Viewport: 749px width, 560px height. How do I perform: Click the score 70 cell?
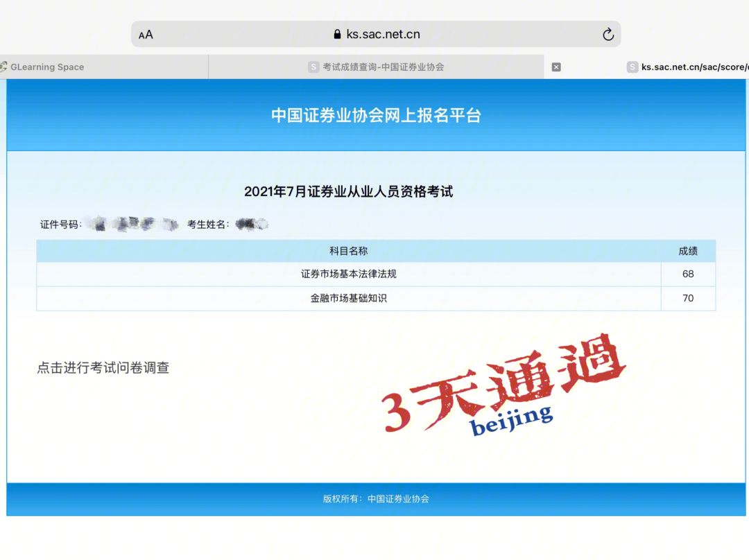tap(688, 298)
